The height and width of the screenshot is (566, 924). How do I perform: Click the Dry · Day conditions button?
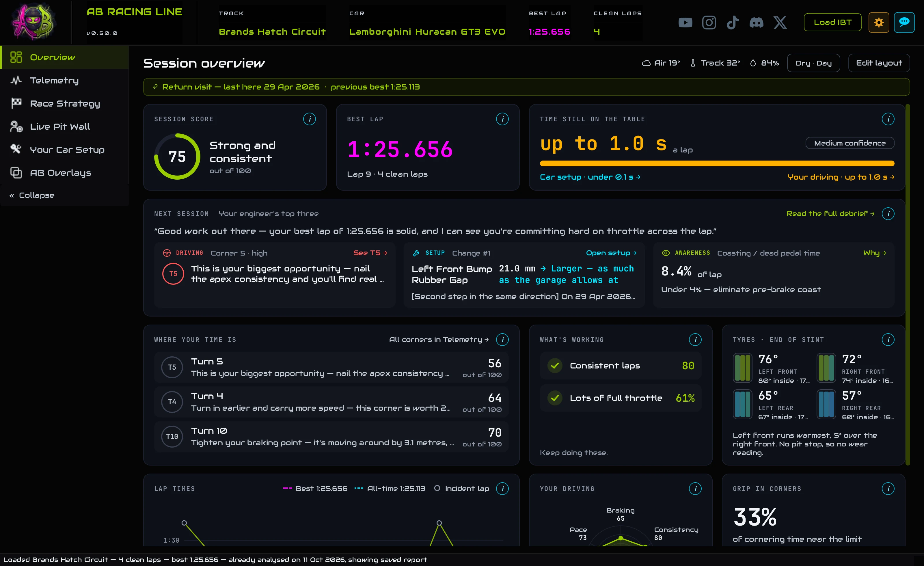[x=813, y=63]
